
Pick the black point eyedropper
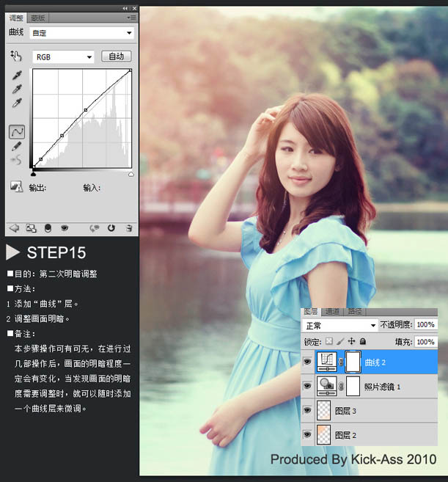click(x=16, y=76)
